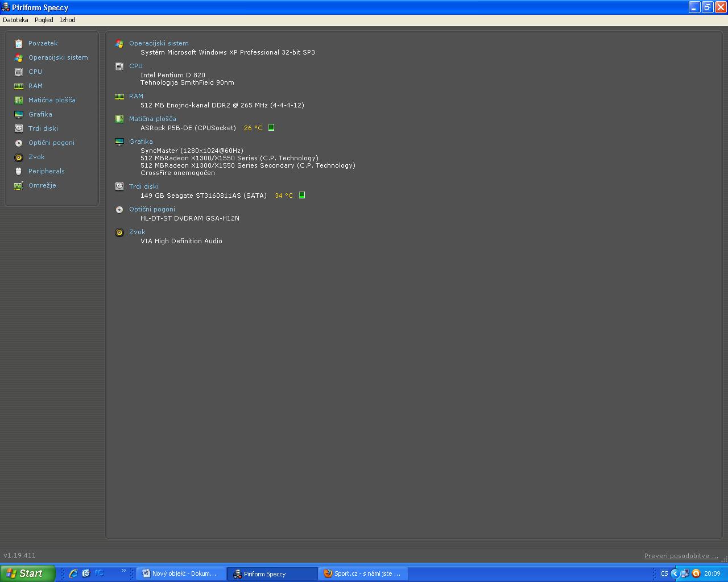Screen dimensions: 728x582
Task: Click the CPU chip icon in sidebar
Action: (19, 72)
